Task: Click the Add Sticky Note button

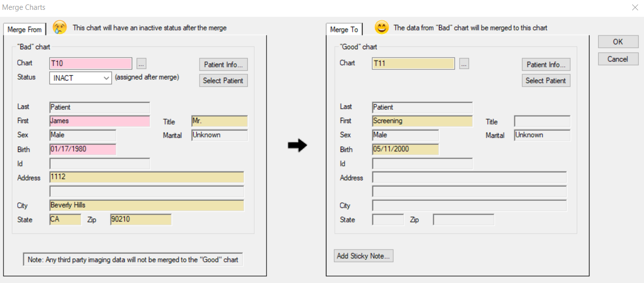Action: pyautogui.click(x=363, y=256)
